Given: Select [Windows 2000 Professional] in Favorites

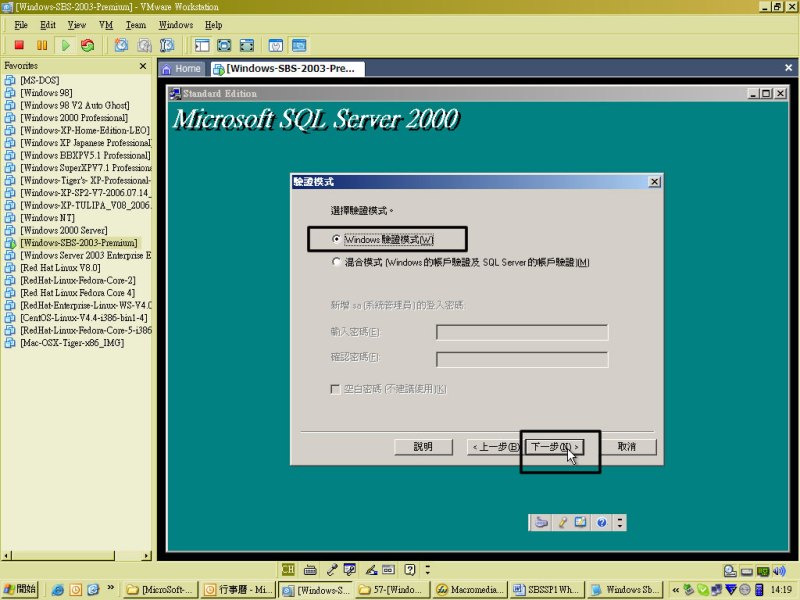Looking at the screenshot, I should (74, 118).
